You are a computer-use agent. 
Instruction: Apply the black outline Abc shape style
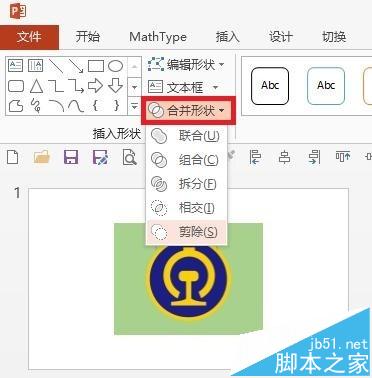[270, 86]
